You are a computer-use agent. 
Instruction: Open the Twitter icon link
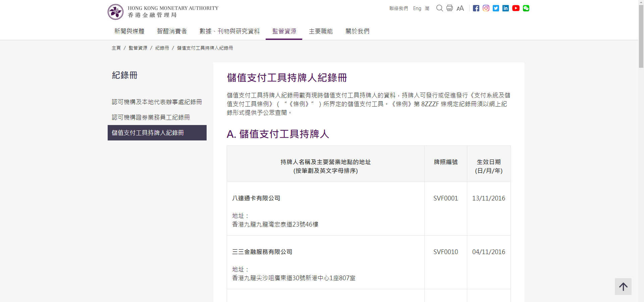(x=496, y=8)
